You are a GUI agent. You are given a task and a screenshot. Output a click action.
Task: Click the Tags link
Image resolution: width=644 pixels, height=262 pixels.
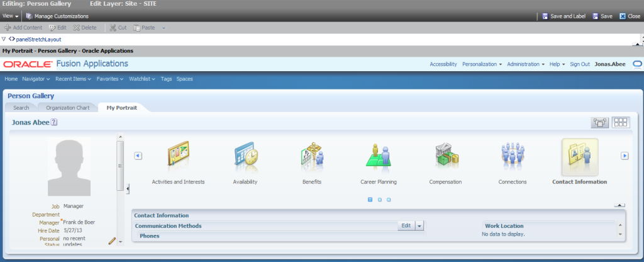(166, 79)
